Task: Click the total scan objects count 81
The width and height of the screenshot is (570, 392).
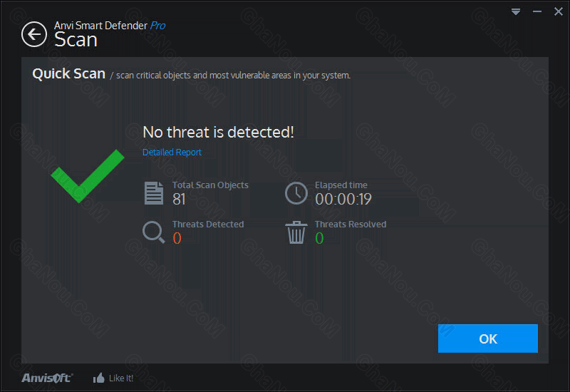Action: coord(180,200)
